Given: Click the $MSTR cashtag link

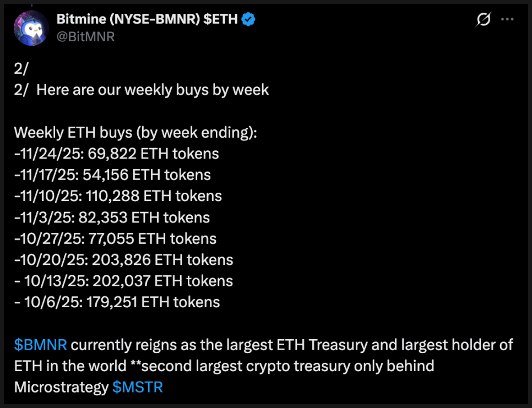Looking at the screenshot, I should 138,387.
